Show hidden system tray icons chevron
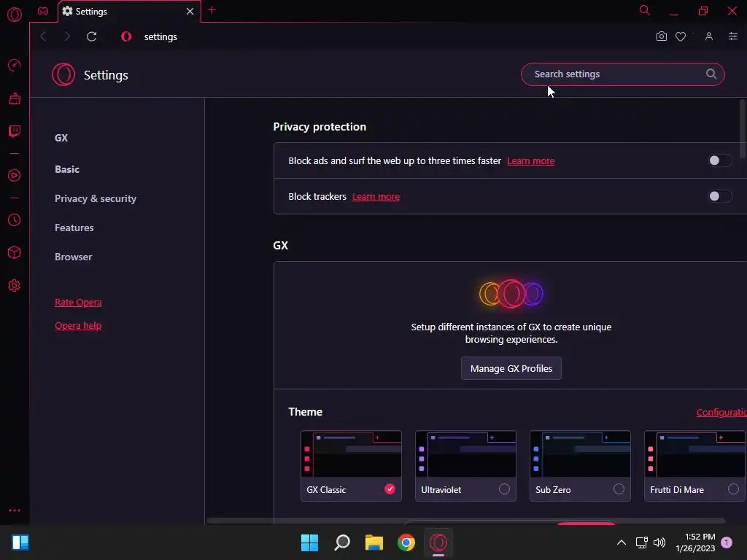 pos(622,542)
